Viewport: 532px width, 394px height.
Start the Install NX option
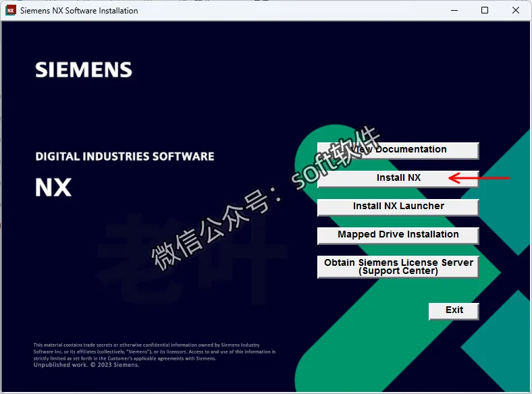[x=398, y=179]
